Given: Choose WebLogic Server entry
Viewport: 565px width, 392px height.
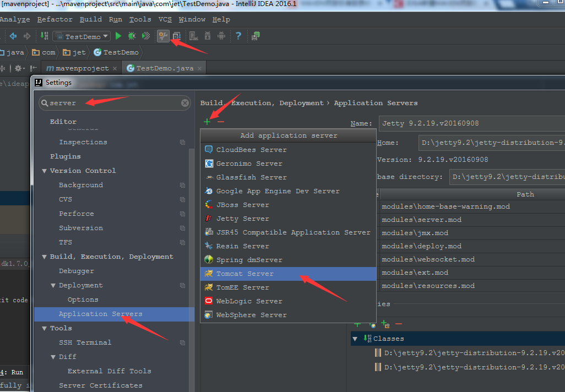Looking at the screenshot, I should pos(288,301).
